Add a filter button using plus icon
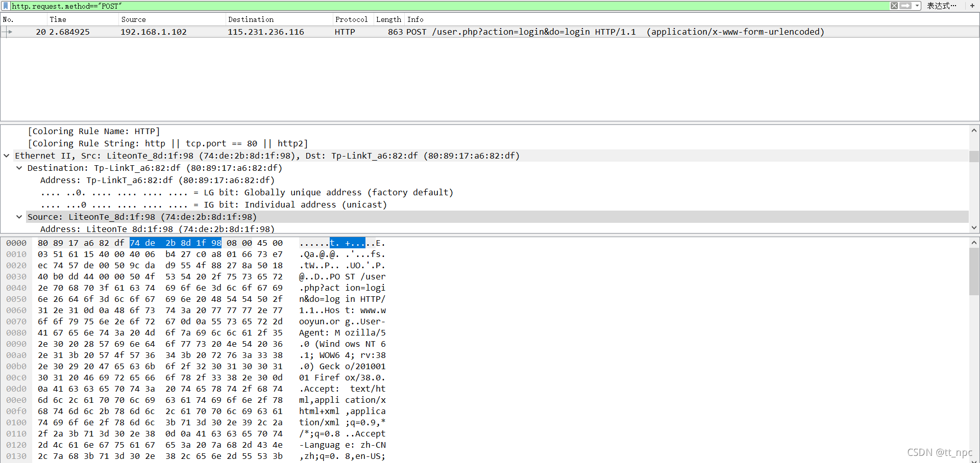Image resolution: width=980 pixels, height=463 pixels. click(972, 6)
